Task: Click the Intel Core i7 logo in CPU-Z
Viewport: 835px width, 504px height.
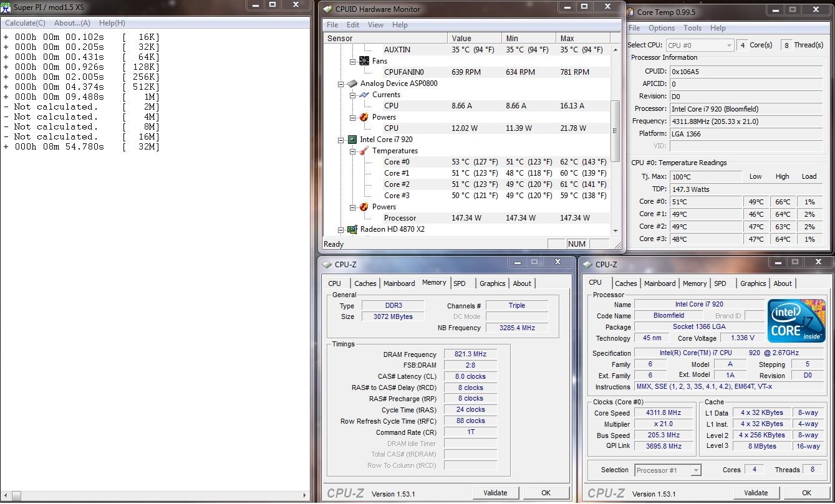Action: point(796,321)
